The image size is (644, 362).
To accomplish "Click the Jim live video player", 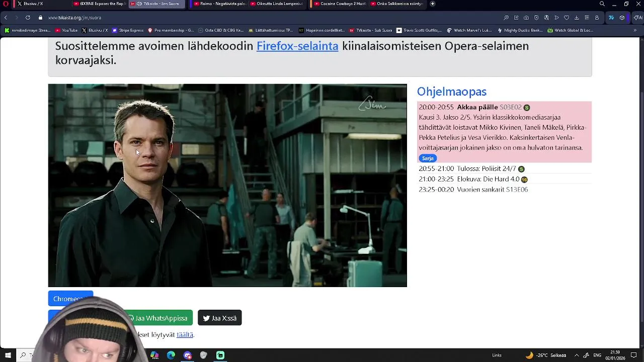I will click(x=227, y=186).
